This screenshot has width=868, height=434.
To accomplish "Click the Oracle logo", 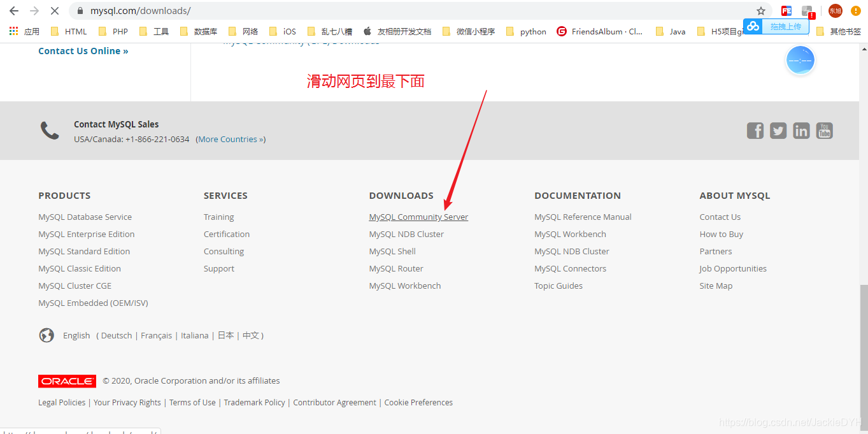I will pyautogui.click(x=67, y=381).
